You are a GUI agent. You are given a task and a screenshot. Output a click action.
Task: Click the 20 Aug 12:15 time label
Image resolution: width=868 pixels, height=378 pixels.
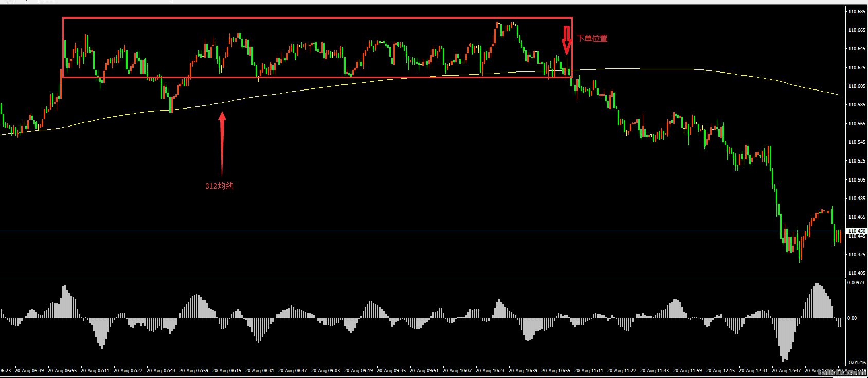(x=720, y=371)
